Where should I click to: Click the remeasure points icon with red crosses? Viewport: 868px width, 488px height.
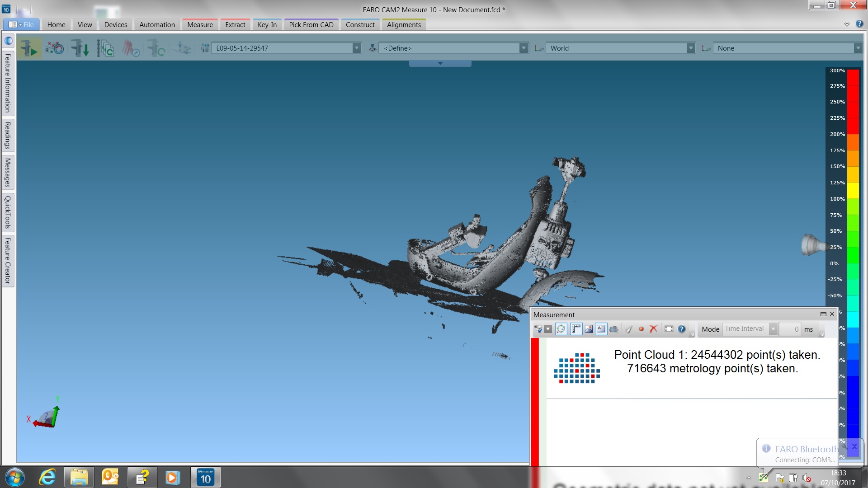pos(55,48)
